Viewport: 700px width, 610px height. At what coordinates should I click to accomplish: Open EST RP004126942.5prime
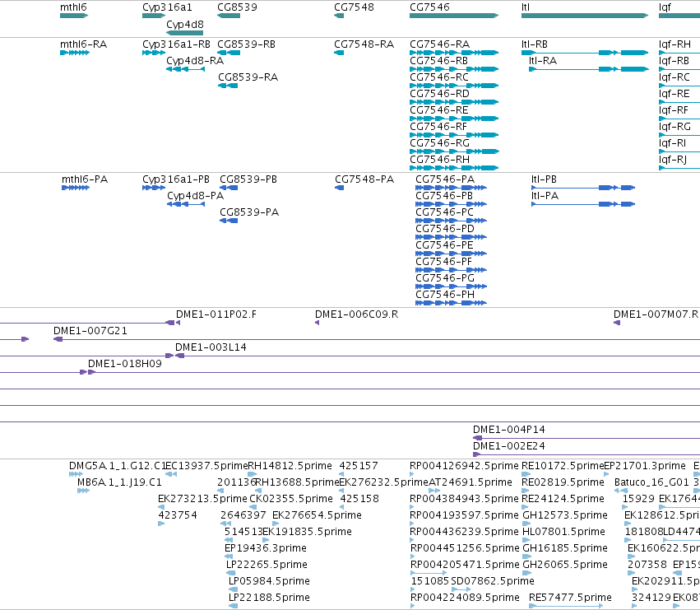[x=464, y=466]
